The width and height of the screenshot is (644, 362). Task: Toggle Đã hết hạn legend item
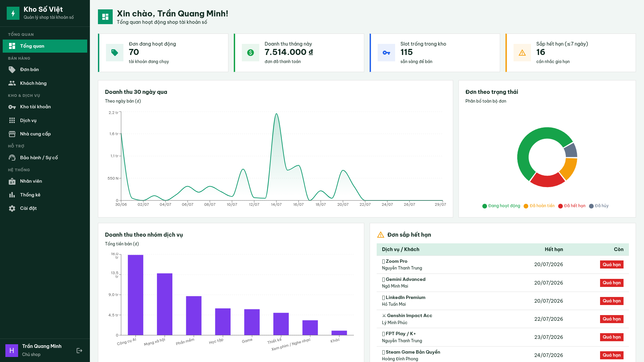pyautogui.click(x=572, y=206)
